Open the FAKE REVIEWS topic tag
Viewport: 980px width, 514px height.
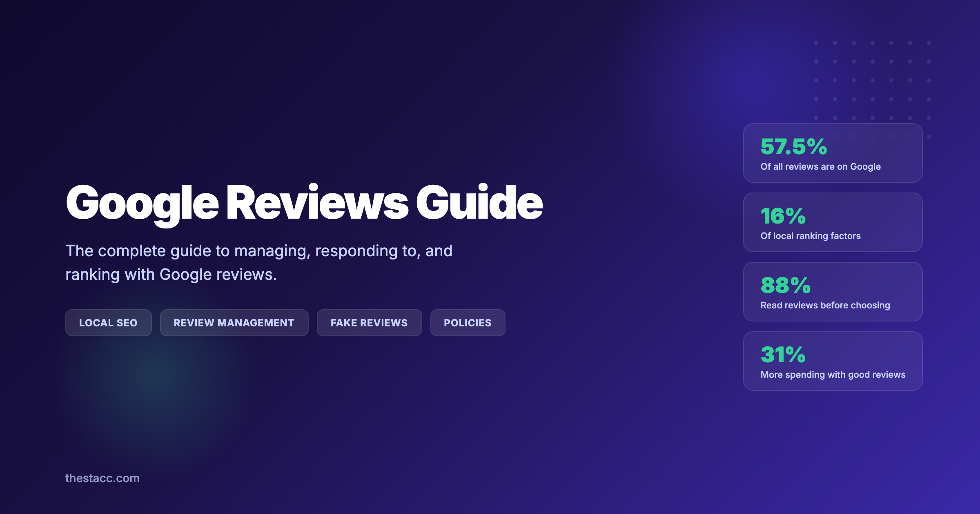coord(369,322)
